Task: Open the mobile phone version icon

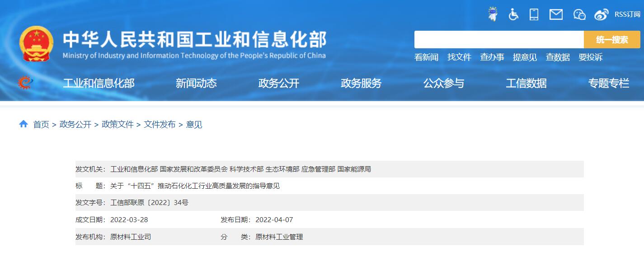Action: coord(534,14)
